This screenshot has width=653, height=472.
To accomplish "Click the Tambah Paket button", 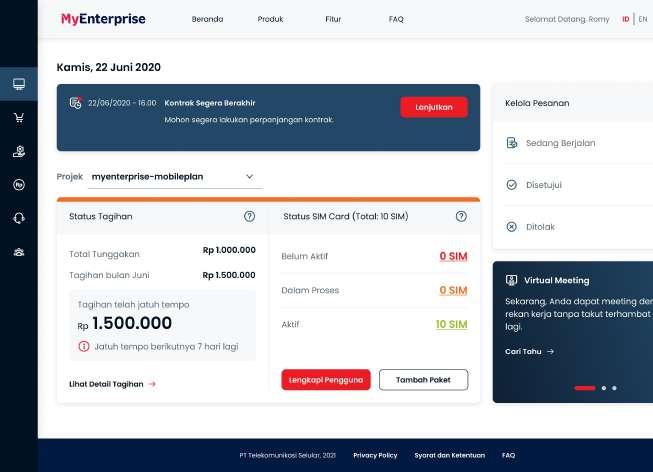I will point(424,380).
